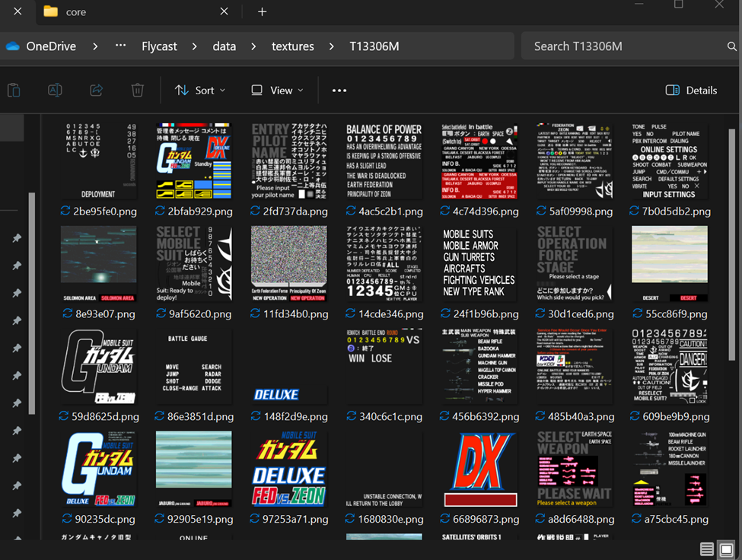The width and height of the screenshot is (742, 560).
Task: Navigate to Flycast folder in breadcrumb
Action: pyautogui.click(x=160, y=46)
